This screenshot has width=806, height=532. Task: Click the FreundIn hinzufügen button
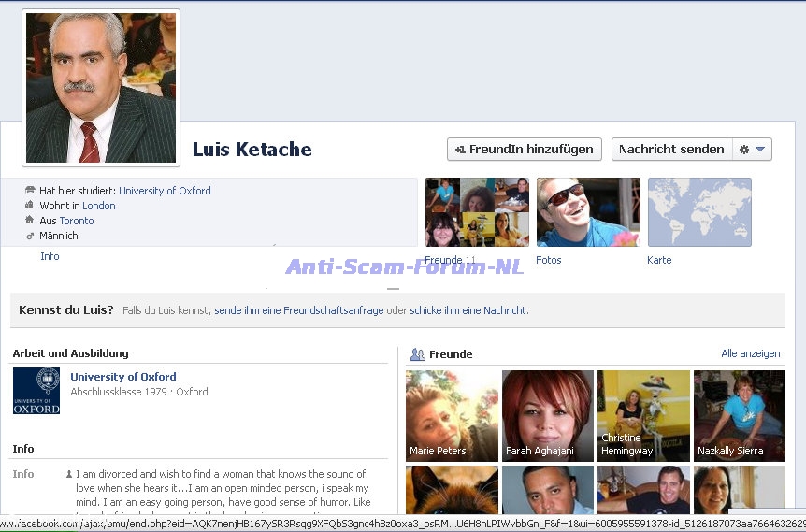click(525, 150)
